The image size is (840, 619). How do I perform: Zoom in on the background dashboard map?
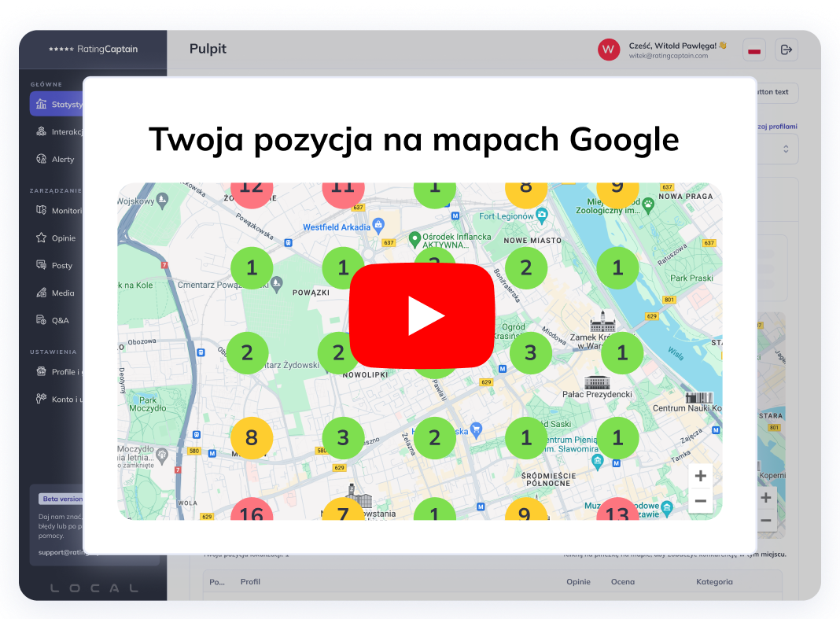(766, 497)
